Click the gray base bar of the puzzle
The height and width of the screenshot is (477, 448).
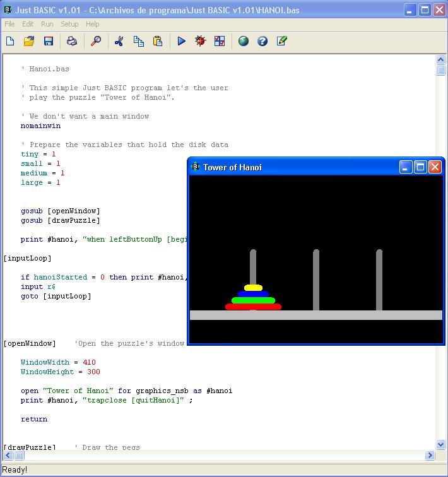tap(316, 315)
